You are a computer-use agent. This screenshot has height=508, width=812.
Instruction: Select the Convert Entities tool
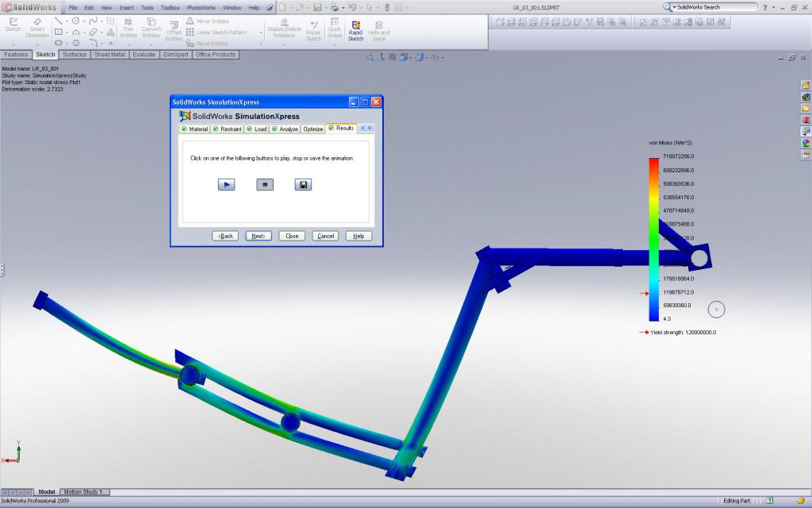tap(151, 29)
